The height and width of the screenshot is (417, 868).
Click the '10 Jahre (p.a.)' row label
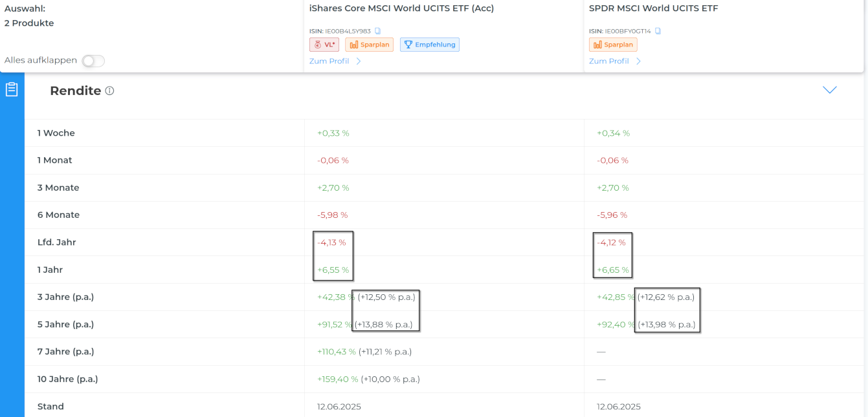pos(68,380)
